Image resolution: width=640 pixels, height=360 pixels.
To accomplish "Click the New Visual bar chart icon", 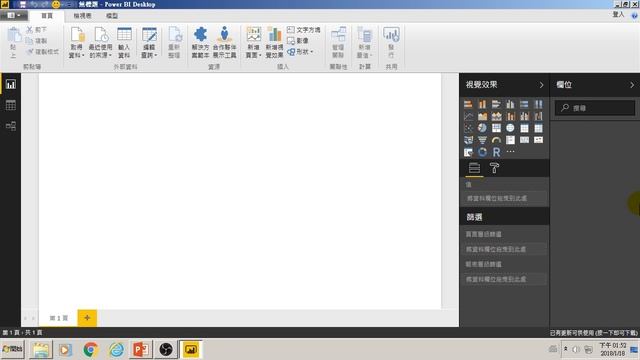I will (x=274, y=34).
